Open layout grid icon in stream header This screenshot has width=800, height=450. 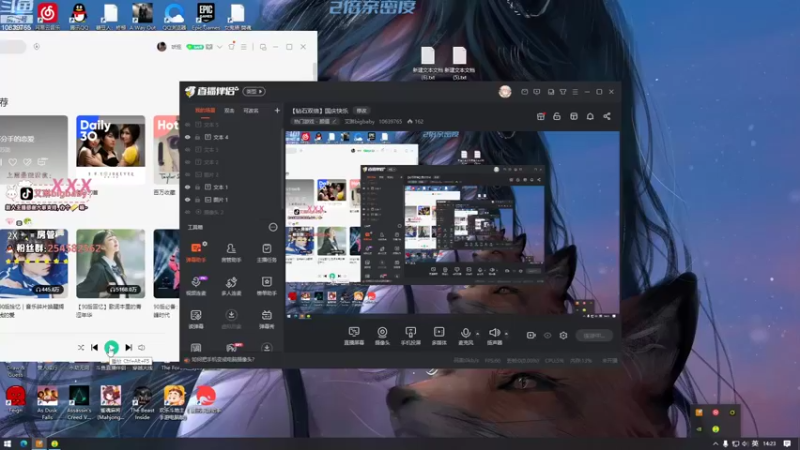(x=573, y=116)
